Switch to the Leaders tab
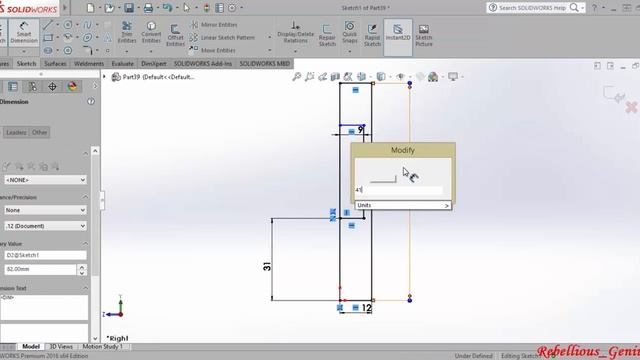This screenshot has width=640, height=360. point(16,132)
